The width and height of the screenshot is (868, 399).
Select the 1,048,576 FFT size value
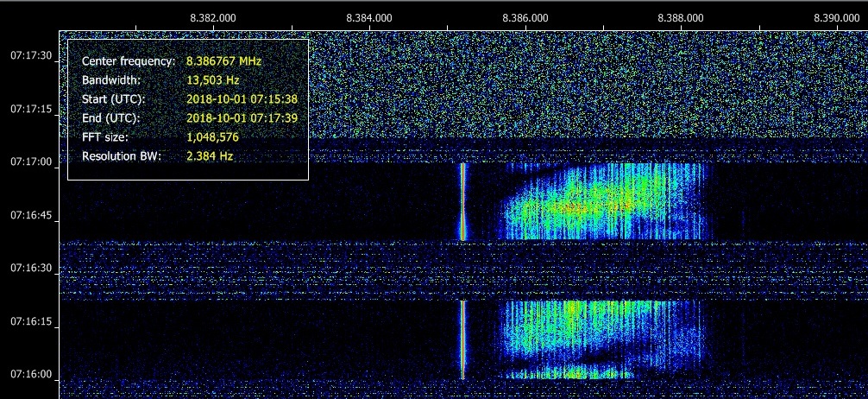coord(212,136)
